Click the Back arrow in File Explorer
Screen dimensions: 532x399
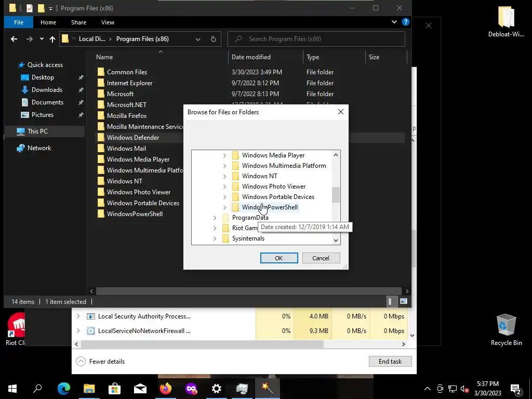coord(14,39)
